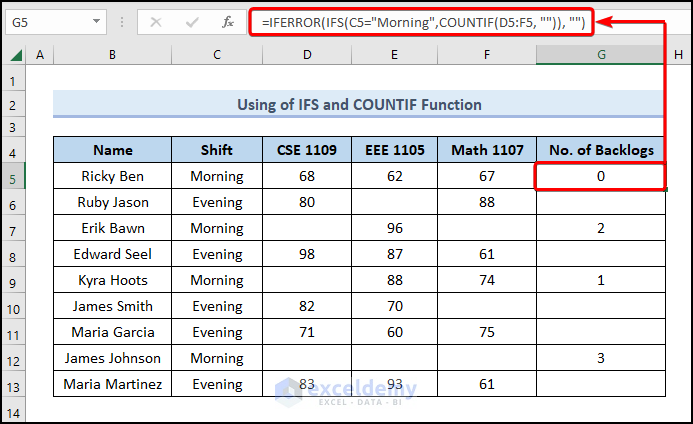
Task: Select column G header
Action: click(x=600, y=55)
